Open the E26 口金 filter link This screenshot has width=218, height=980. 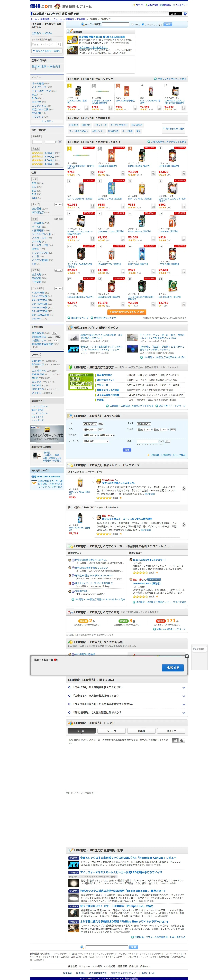pyautogui.click(x=34, y=183)
